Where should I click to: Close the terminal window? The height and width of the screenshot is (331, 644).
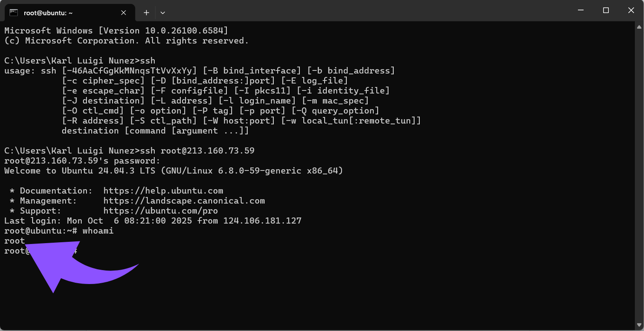(631, 10)
